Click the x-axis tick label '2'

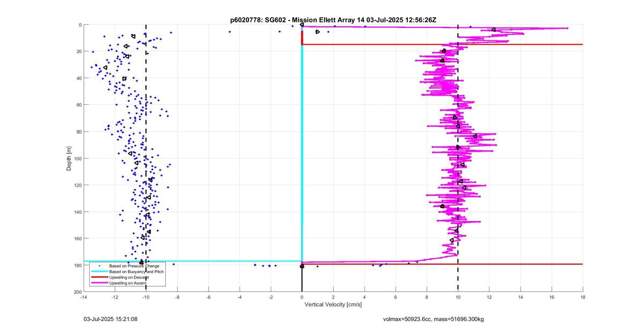(333, 297)
